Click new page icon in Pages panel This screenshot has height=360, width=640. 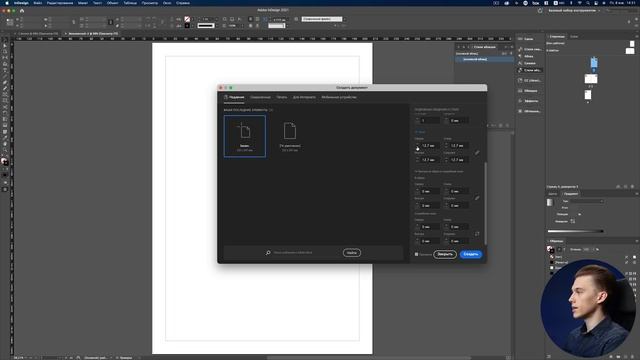click(626, 187)
